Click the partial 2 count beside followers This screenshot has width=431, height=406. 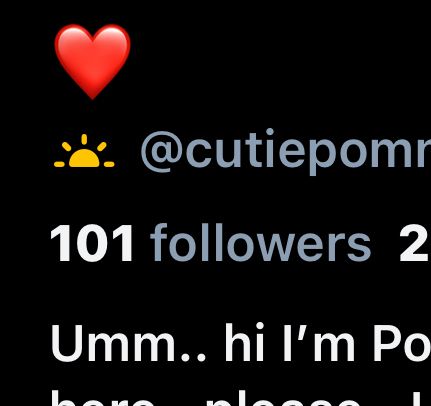(415, 243)
